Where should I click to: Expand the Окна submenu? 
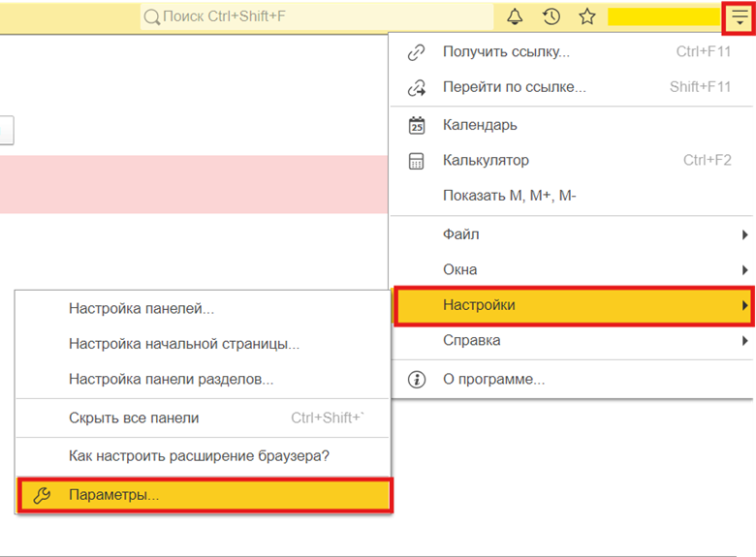pyautogui.click(x=572, y=270)
